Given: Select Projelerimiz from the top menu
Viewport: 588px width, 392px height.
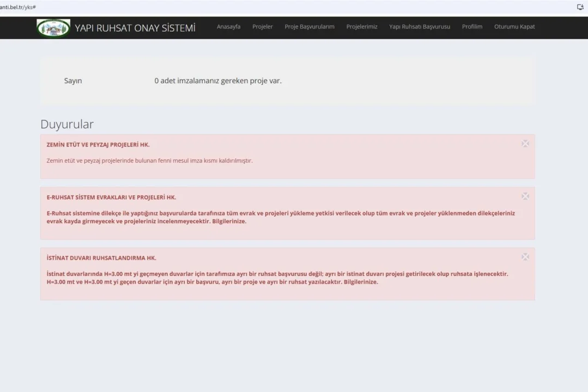Looking at the screenshot, I should [x=361, y=27].
